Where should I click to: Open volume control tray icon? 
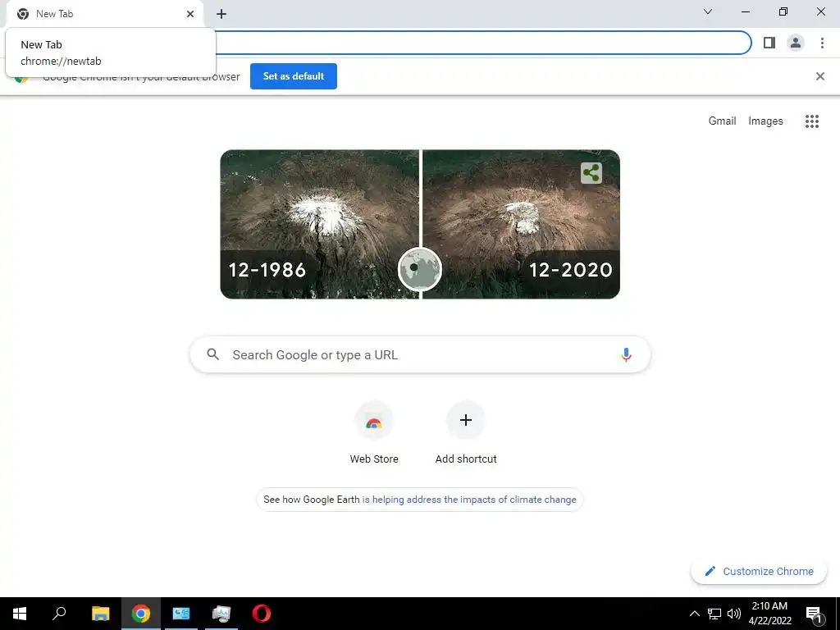point(734,614)
